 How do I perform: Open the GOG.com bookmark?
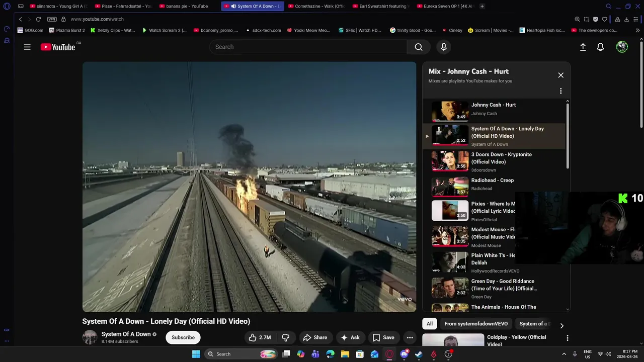pyautogui.click(x=30, y=30)
